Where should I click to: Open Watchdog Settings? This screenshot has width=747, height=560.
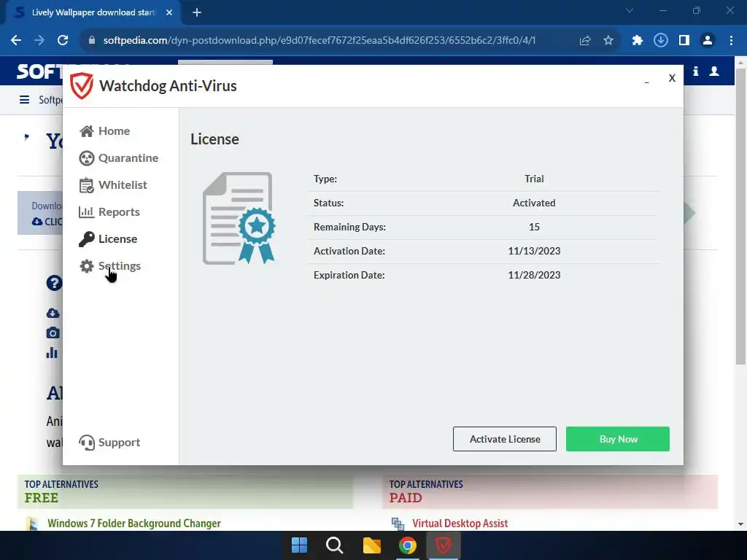coord(110,266)
